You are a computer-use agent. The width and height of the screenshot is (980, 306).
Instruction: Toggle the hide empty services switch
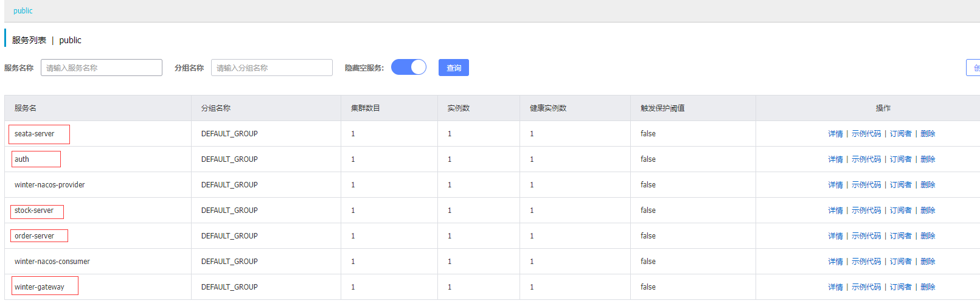pos(409,67)
